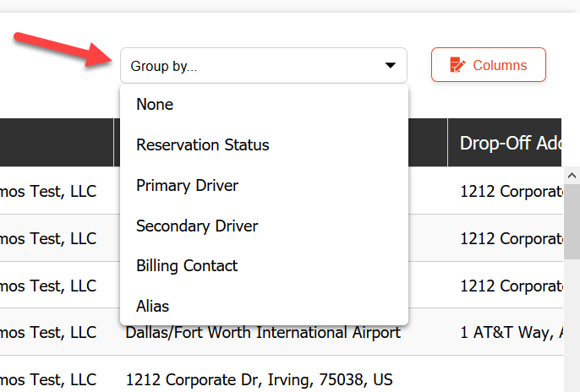Click first row's 1212 Corporate drop-off cell
Image resolution: width=580 pixels, height=392 pixels.
[510, 191]
